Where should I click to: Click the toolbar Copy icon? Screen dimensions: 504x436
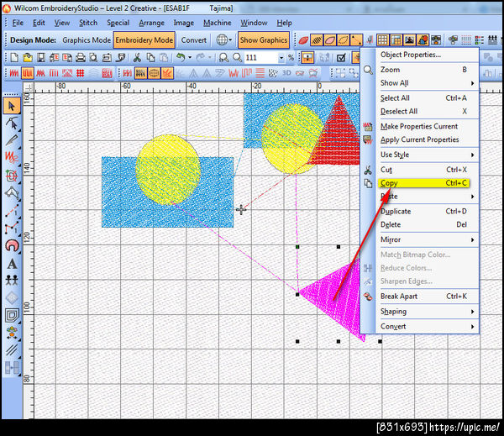click(150, 58)
